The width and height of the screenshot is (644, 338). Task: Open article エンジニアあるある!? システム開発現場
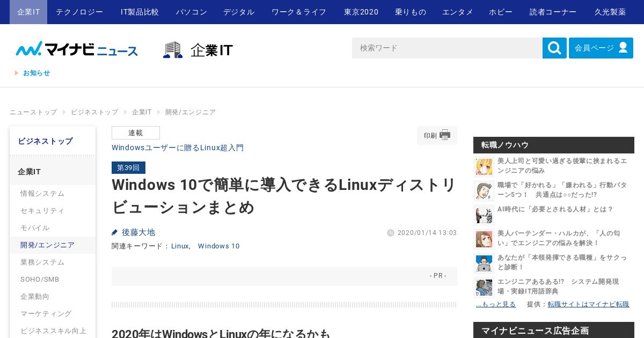tap(558, 286)
